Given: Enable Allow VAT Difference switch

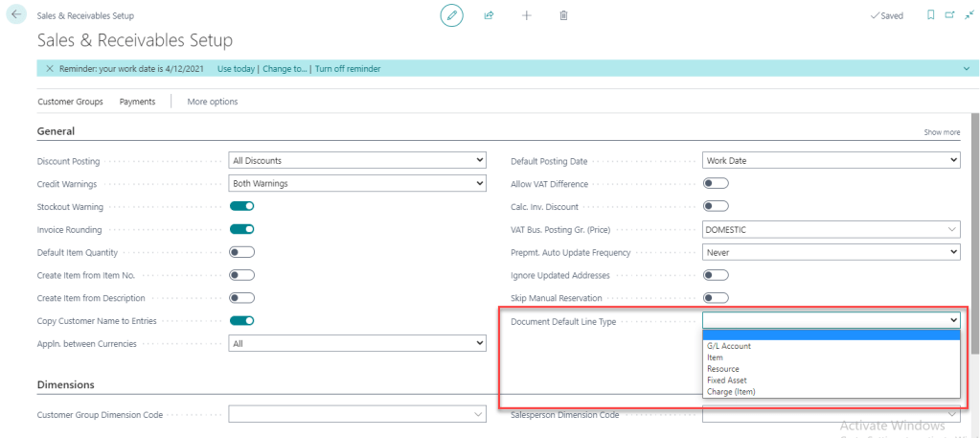Looking at the screenshot, I should click(716, 183).
